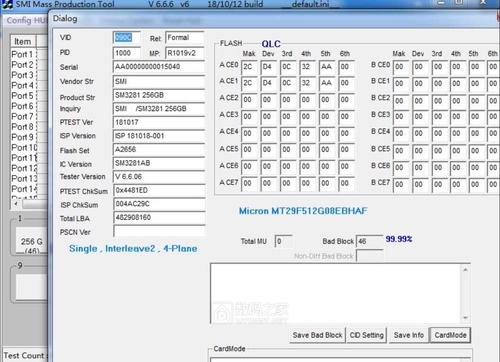Viewport: 500px width, 362px height.
Task: Click the Non-Diff Bad Block field
Action: pyautogui.click(x=369, y=256)
